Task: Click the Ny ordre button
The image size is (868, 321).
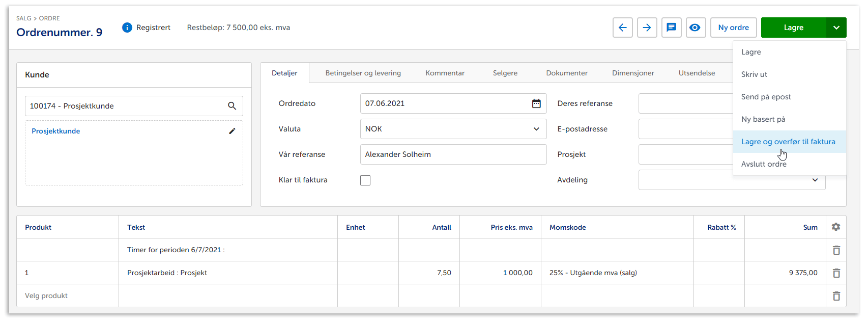Action: [733, 28]
